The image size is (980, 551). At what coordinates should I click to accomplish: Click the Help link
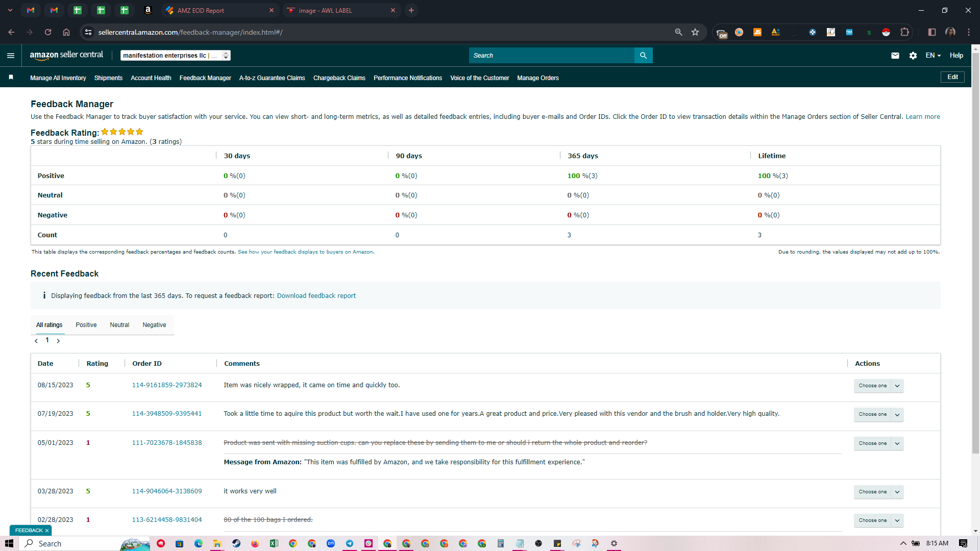point(957,56)
